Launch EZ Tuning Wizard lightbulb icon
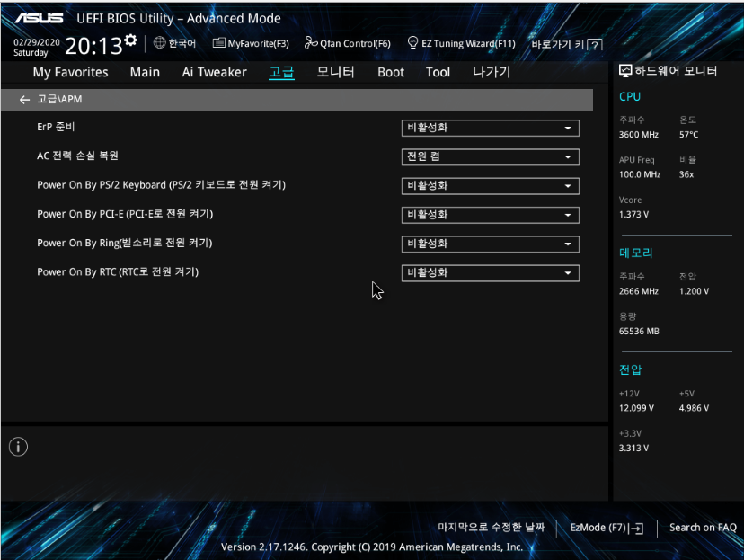Viewport: 744px width, 560px height. coord(412,43)
